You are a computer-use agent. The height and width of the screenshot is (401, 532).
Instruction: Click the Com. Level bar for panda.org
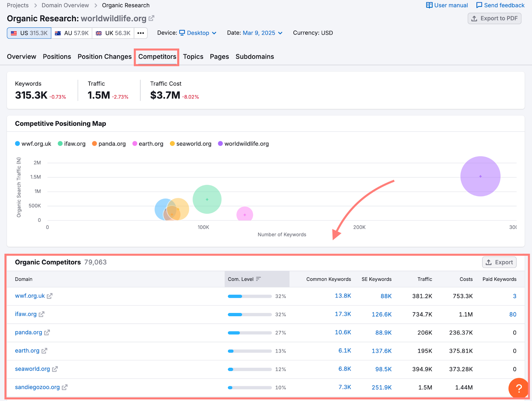click(x=249, y=332)
